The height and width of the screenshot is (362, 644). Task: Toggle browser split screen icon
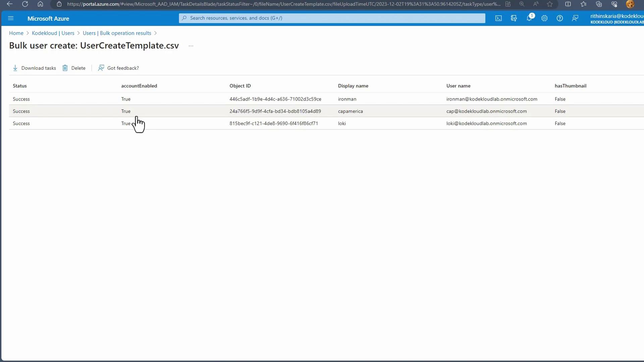(568, 4)
